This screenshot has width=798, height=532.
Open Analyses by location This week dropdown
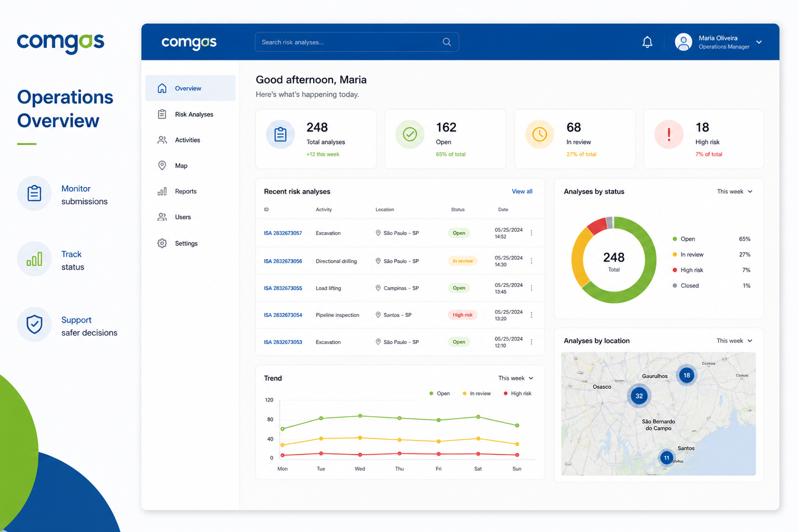click(734, 341)
